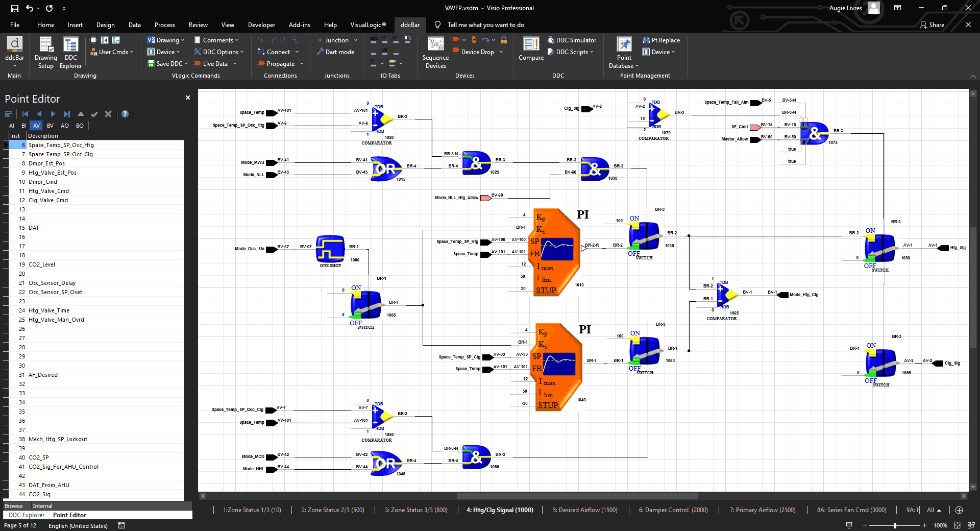This screenshot has height=531, width=980.
Task: Click the DDC Simulator icon
Action: pyautogui.click(x=551, y=40)
